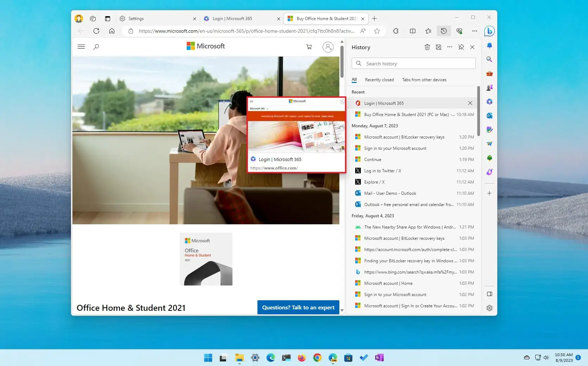This screenshot has height=366, width=588.
Task: Delete browsing history with the trash icon
Action: (427, 47)
